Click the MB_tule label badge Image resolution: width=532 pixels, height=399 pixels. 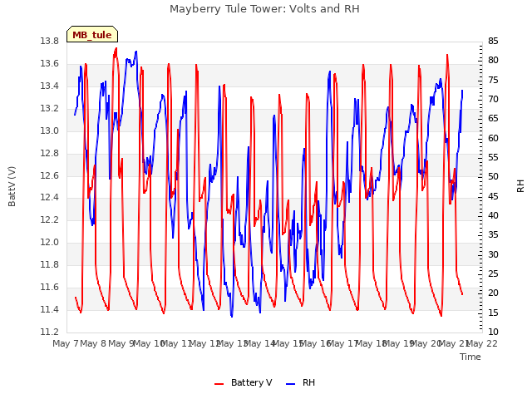click(92, 34)
